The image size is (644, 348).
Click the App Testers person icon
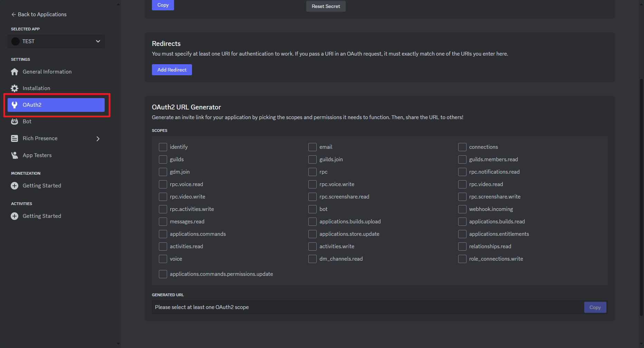click(15, 155)
